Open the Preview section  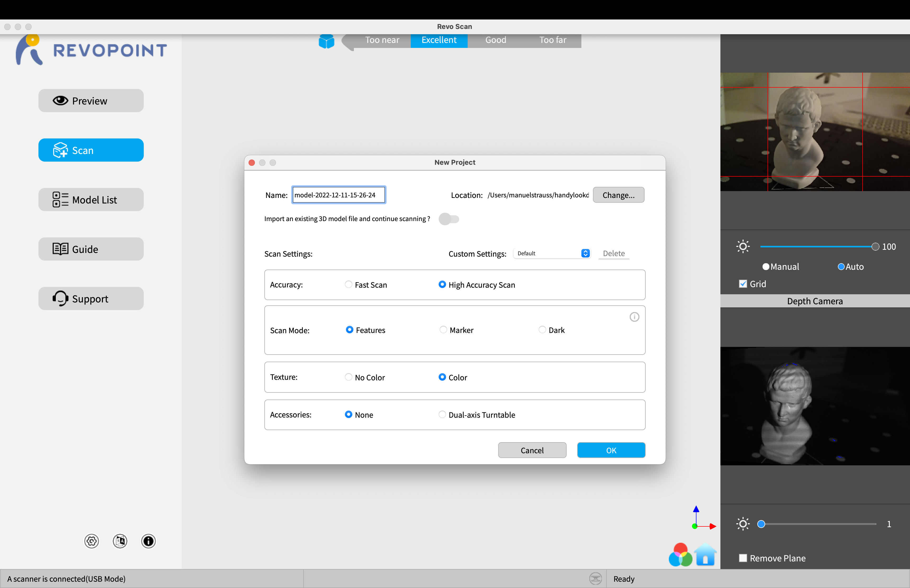pyautogui.click(x=91, y=101)
